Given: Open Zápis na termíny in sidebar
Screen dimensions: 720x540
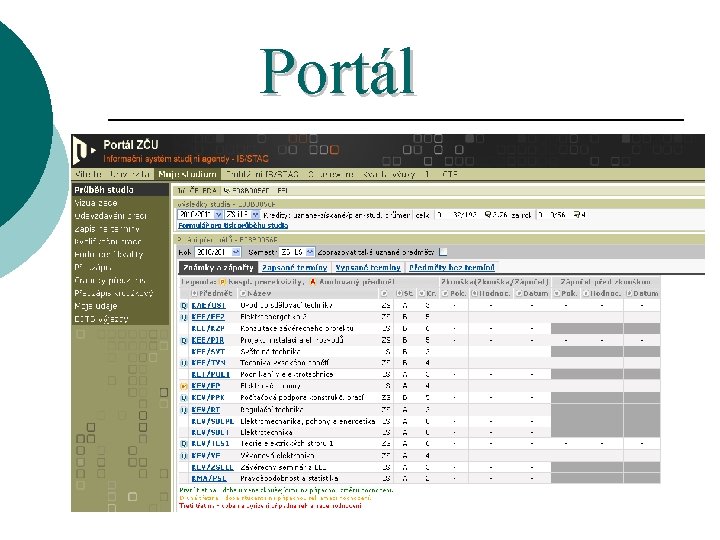Looking at the screenshot, I should tap(107, 229).
